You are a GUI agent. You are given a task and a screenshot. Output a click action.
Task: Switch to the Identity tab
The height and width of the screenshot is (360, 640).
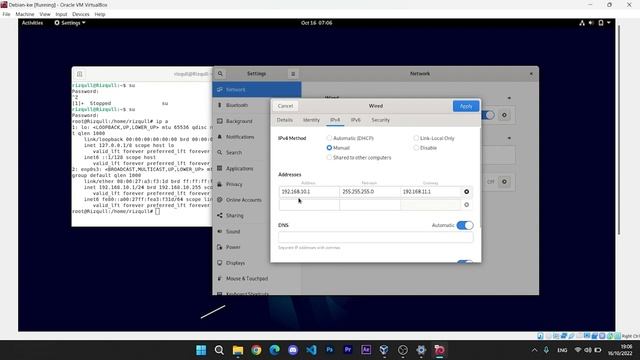311,120
